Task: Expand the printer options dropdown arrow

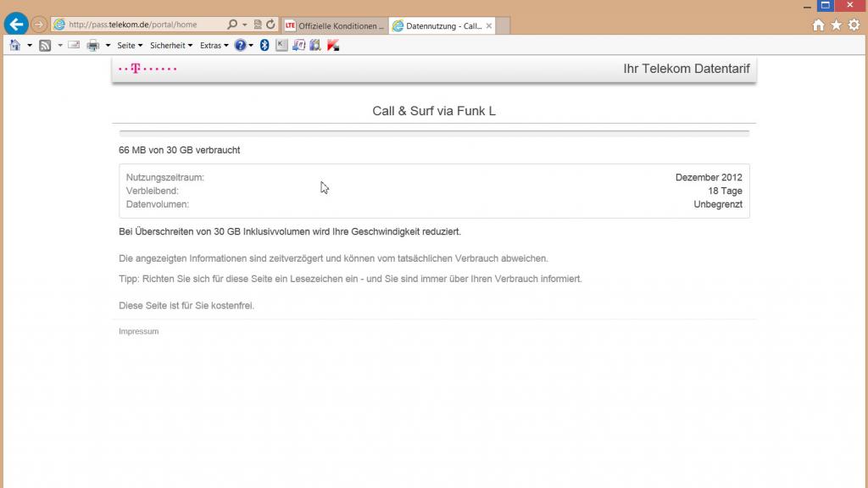Action: [x=108, y=46]
